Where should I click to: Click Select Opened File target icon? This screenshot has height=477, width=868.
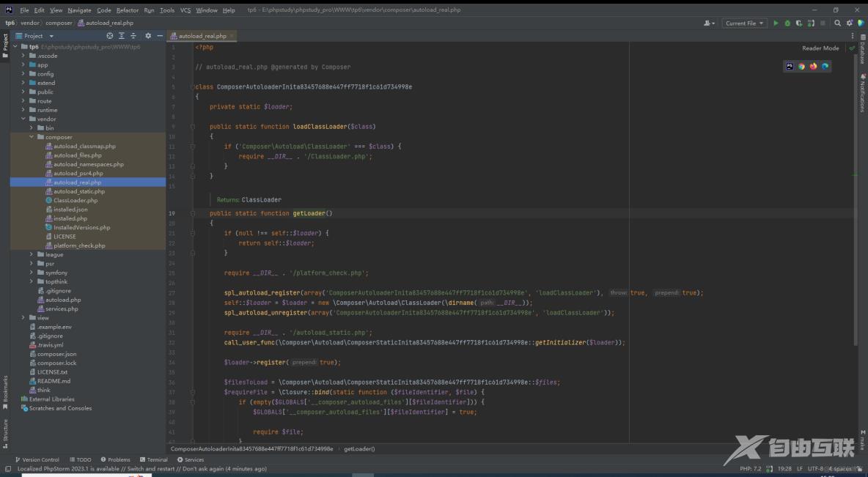click(110, 36)
